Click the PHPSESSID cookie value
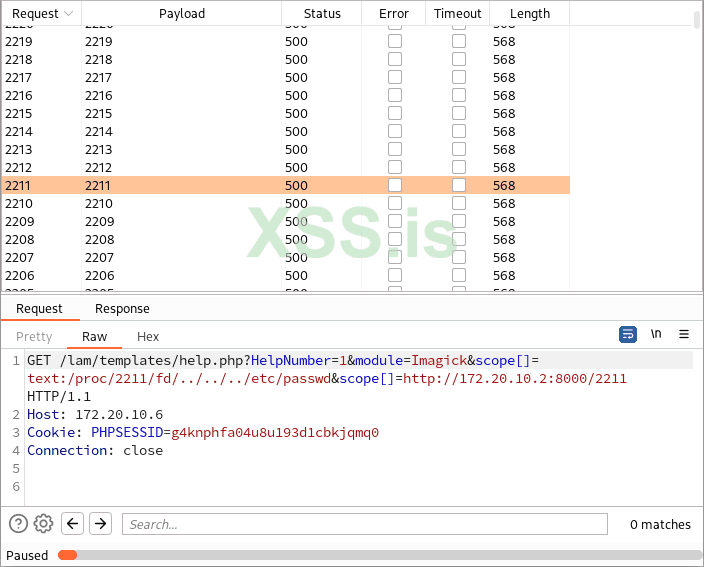704x567 pixels. 275,432
